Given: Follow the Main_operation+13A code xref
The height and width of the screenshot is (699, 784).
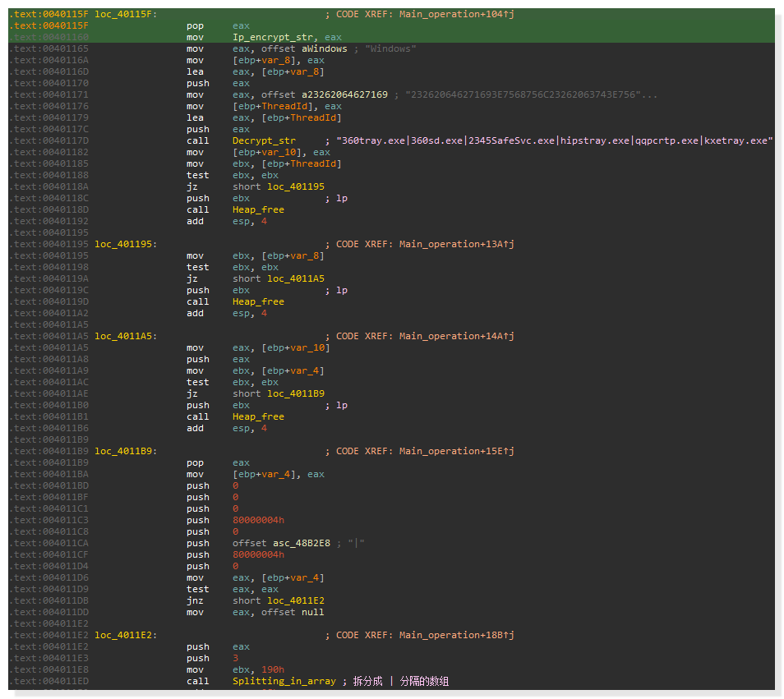Looking at the screenshot, I should point(454,244).
